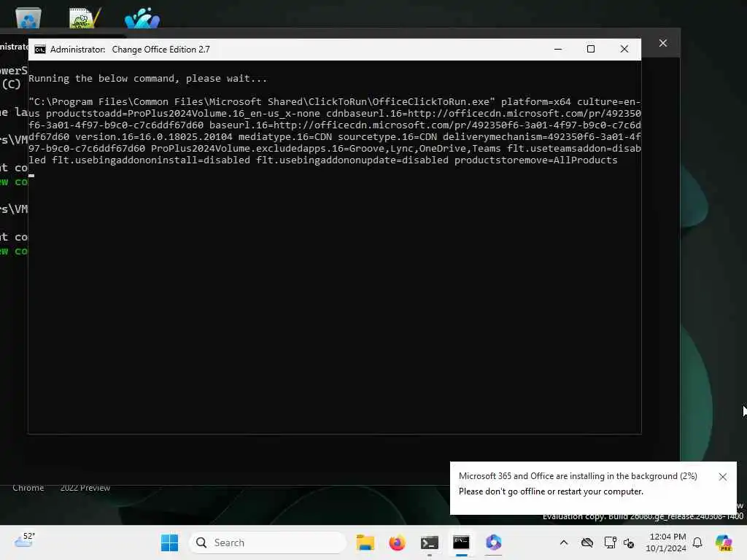Screen dimensions: 747x560
Task: Open the clock showing 12:04 PM
Action: tap(667, 542)
